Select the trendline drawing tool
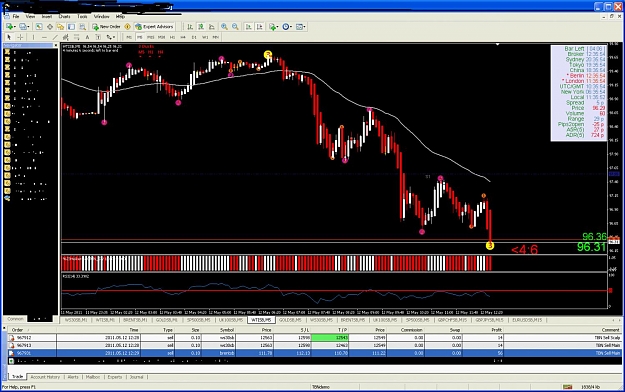 pos(55,37)
